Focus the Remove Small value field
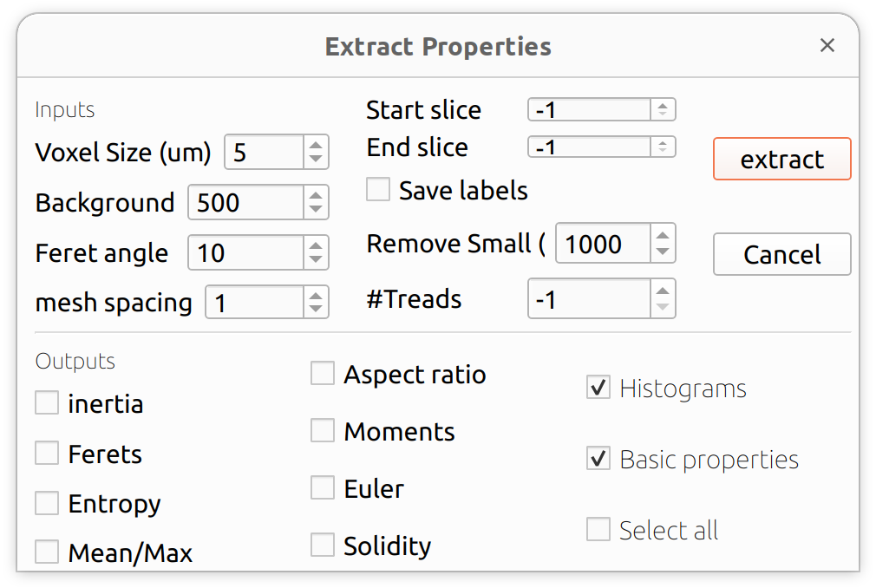 coord(603,244)
